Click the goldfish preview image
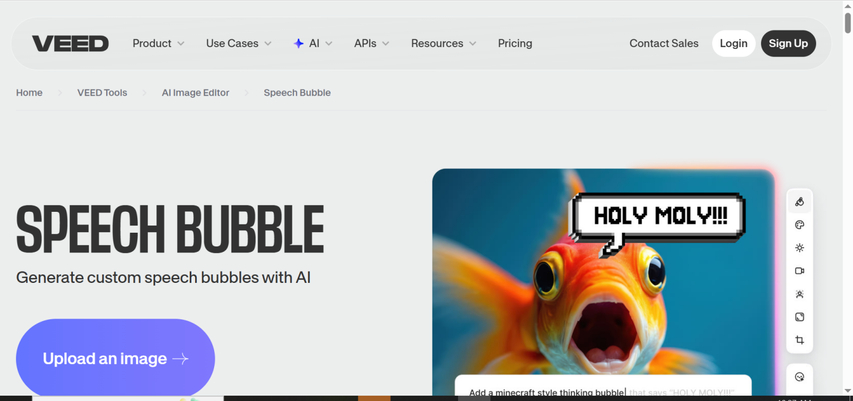 [x=603, y=282]
